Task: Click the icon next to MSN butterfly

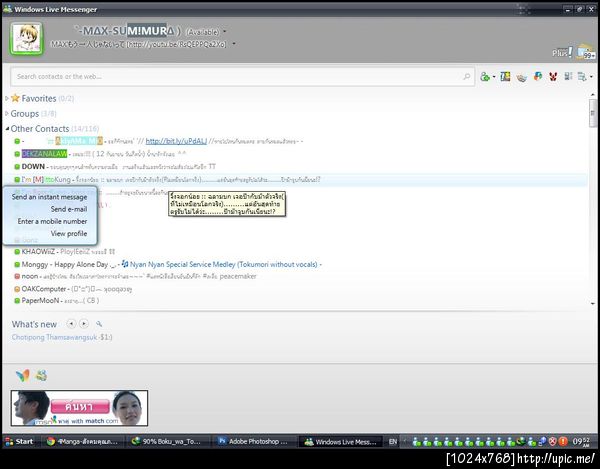Action: pyautogui.click(x=41, y=376)
